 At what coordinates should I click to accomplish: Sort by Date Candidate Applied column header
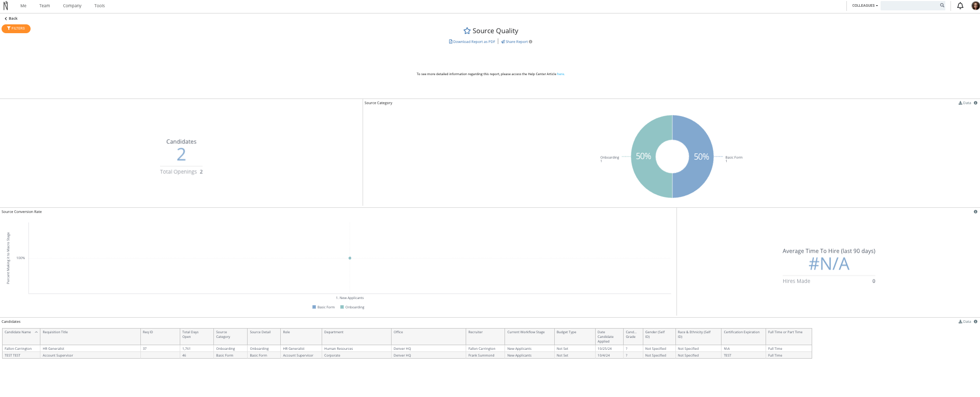pyautogui.click(x=609, y=337)
